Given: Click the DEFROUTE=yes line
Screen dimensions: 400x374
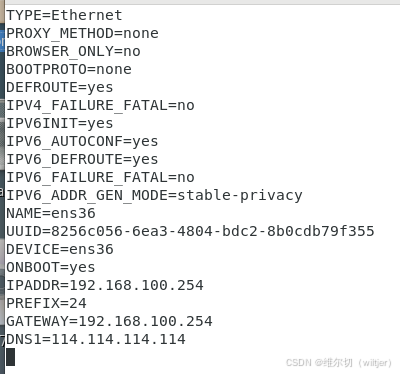Looking at the screenshot, I should (60, 88).
